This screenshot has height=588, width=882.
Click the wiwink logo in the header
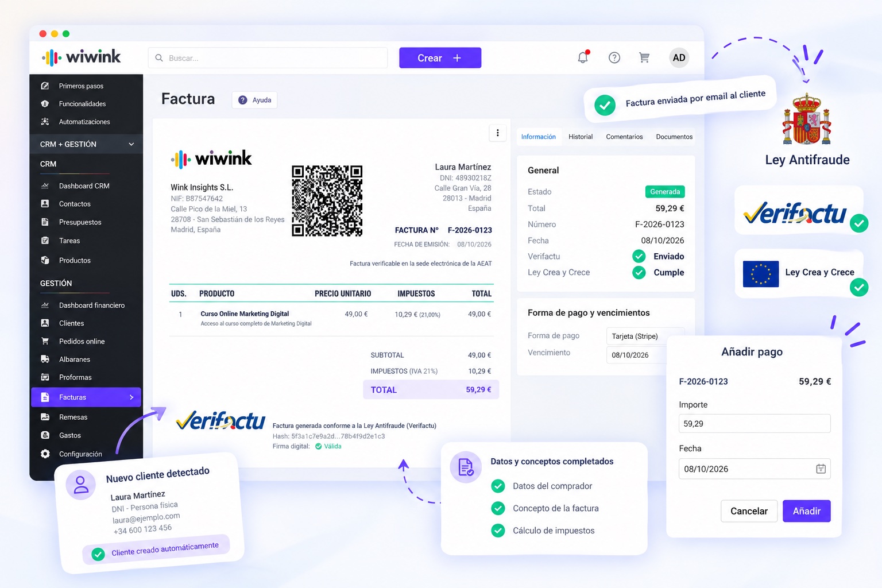(81, 57)
